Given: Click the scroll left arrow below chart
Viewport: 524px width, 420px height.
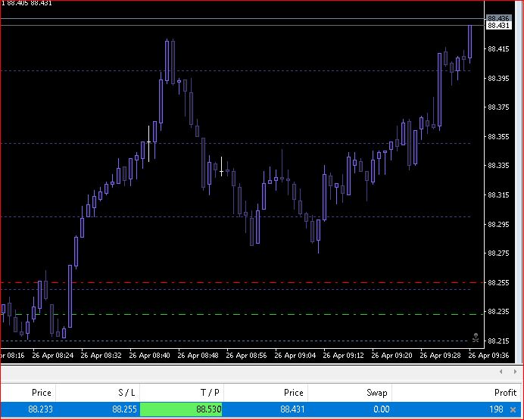Looking at the screenshot, I should (501, 372).
